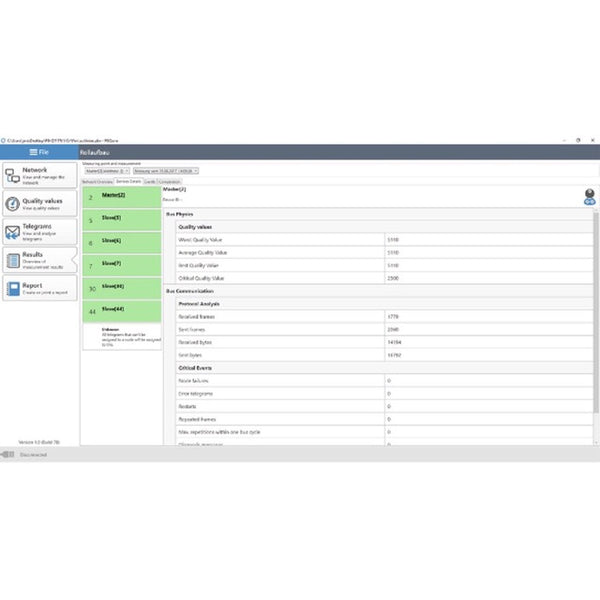Click the application icon in title bar

click(3, 140)
